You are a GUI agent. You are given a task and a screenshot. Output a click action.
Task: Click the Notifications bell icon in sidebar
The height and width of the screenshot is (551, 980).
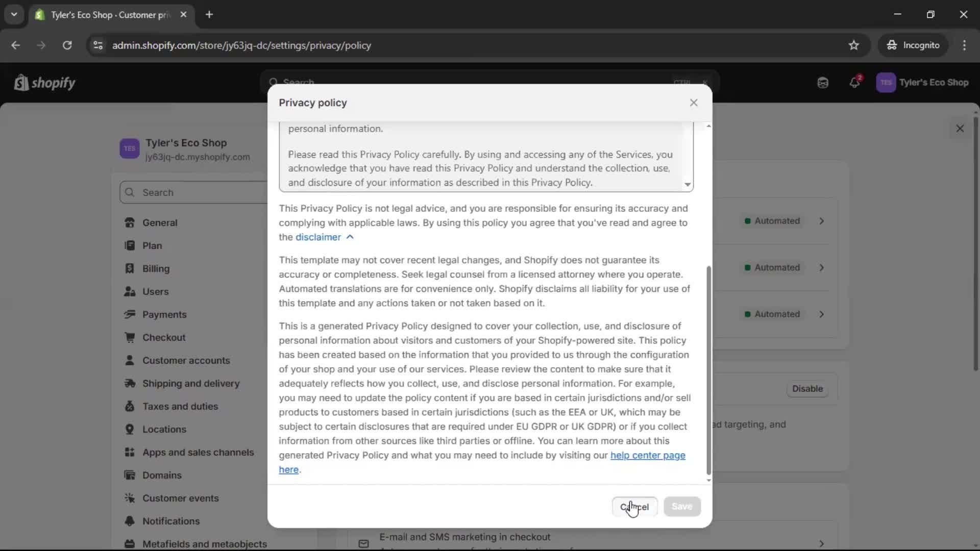[130, 521]
